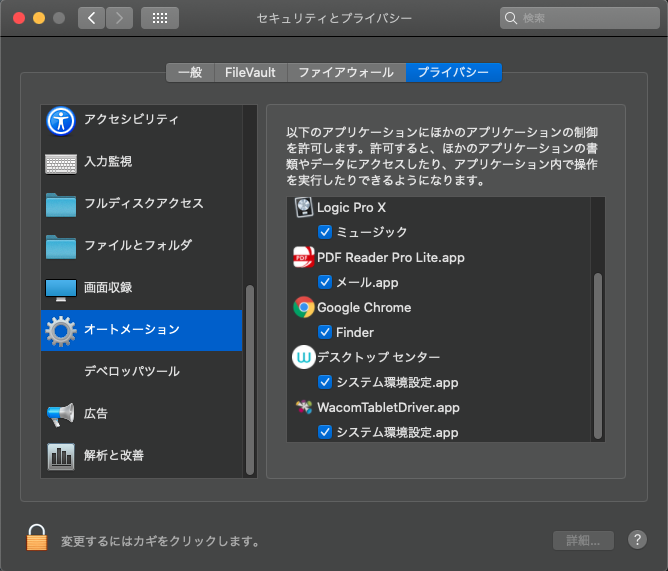Select 解析と改善 label in the sidebar
Screen dimensions: 668x571
tap(114, 455)
